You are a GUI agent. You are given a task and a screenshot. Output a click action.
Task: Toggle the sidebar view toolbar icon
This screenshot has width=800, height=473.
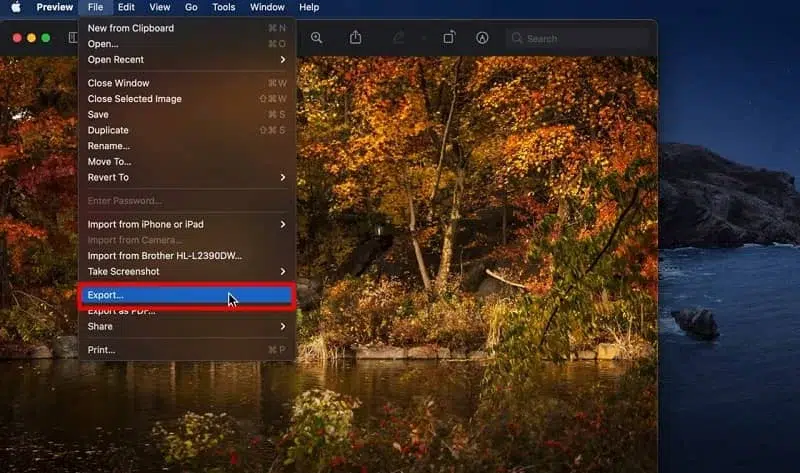point(73,37)
